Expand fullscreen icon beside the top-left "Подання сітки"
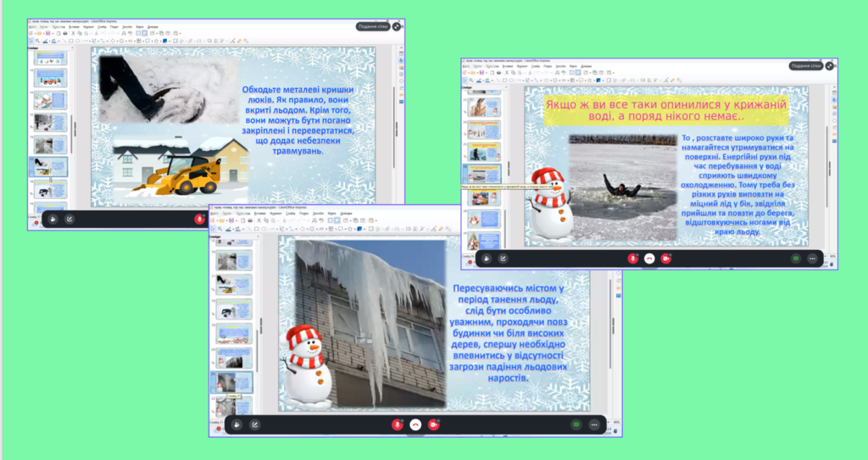The height and width of the screenshot is (460, 868). click(397, 27)
